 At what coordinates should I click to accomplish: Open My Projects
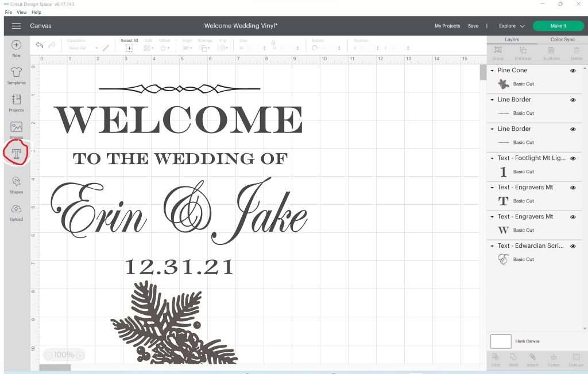coord(447,26)
